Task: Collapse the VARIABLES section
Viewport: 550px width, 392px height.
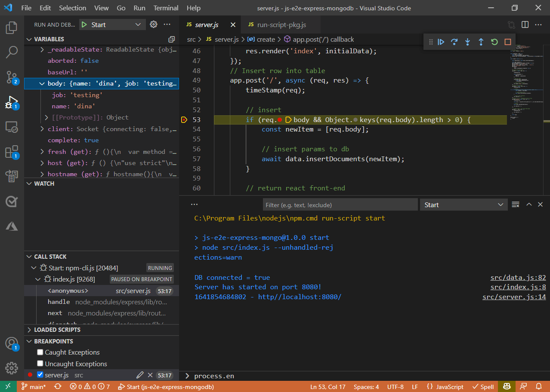Action: (x=29, y=39)
